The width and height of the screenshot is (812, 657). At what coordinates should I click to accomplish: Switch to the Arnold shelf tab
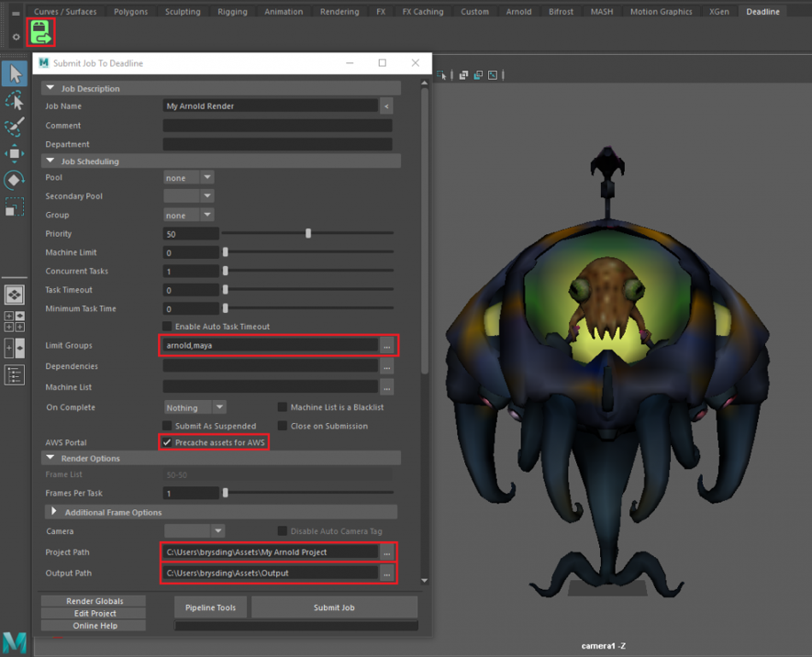point(518,12)
